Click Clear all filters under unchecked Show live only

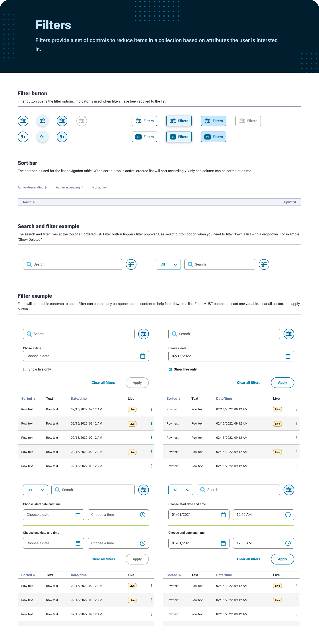103,383
